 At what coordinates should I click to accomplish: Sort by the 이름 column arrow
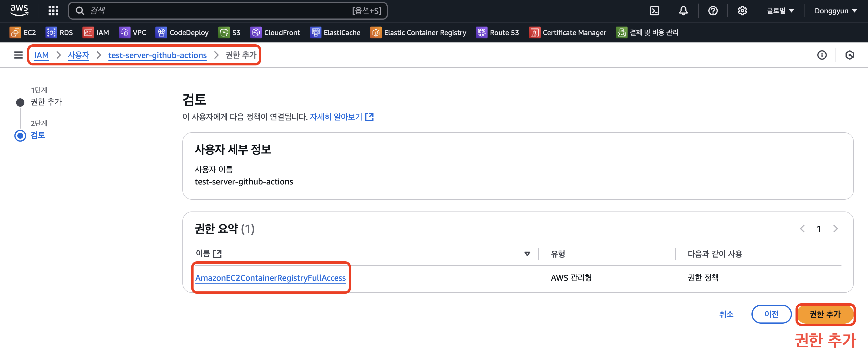[527, 254]
